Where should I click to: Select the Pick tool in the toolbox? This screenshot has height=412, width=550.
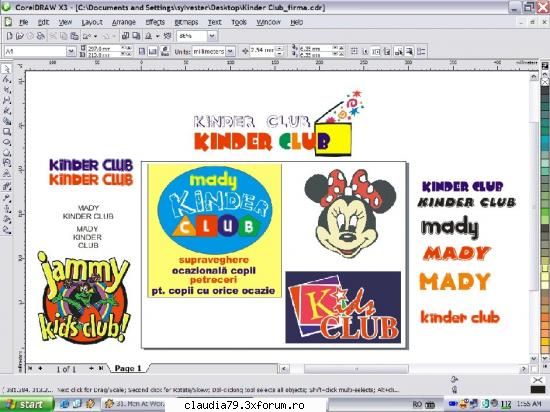6,69
